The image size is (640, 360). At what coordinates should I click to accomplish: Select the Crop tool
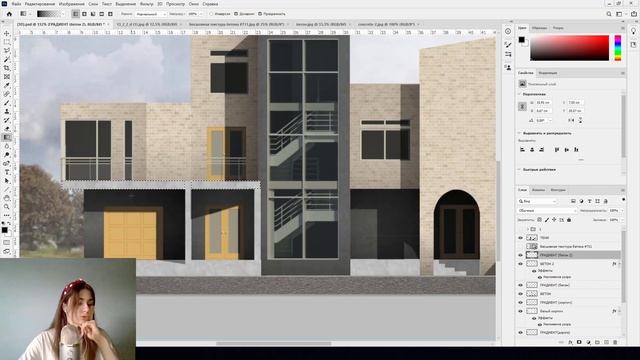click(7, 68)
